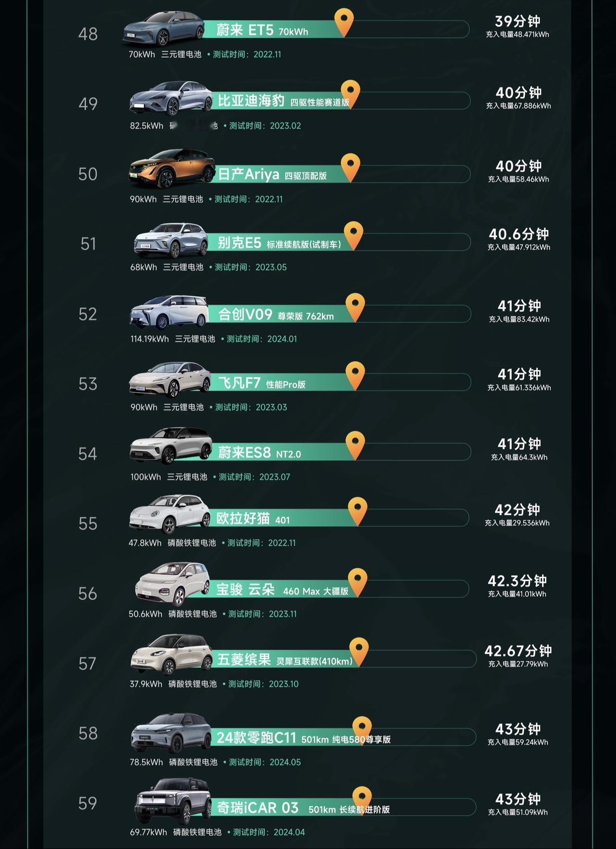Click the 40.6分钟 result for 别克E5

(519, 234)
